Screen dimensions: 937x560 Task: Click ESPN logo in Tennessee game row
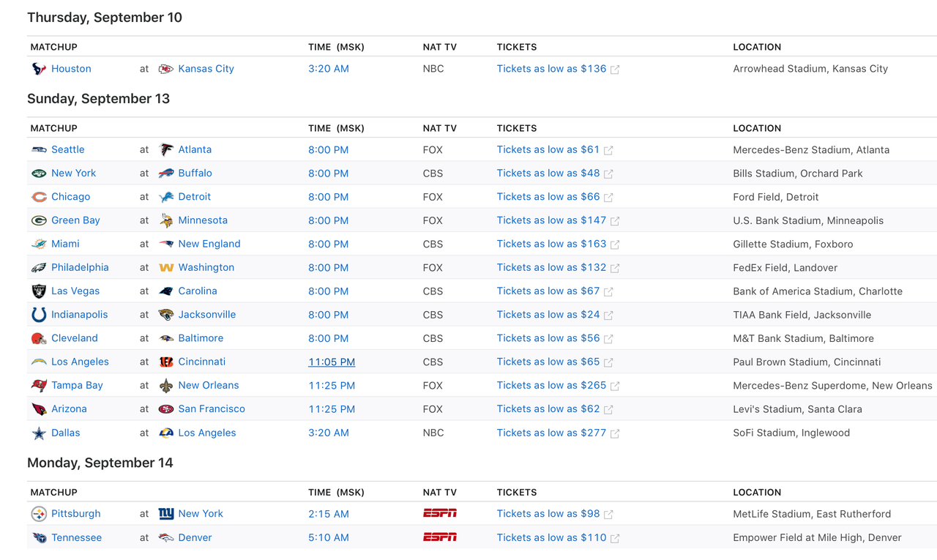(x=440, y=537)
